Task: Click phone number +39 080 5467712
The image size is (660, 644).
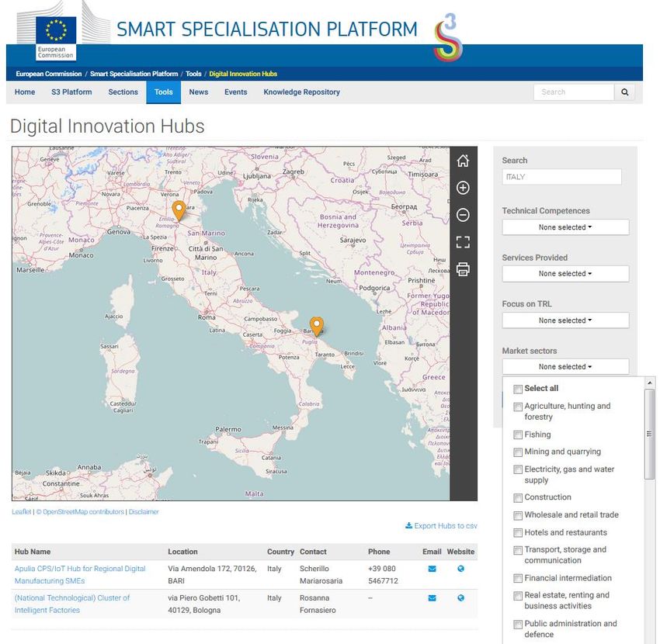Action: tap(383, 575)
